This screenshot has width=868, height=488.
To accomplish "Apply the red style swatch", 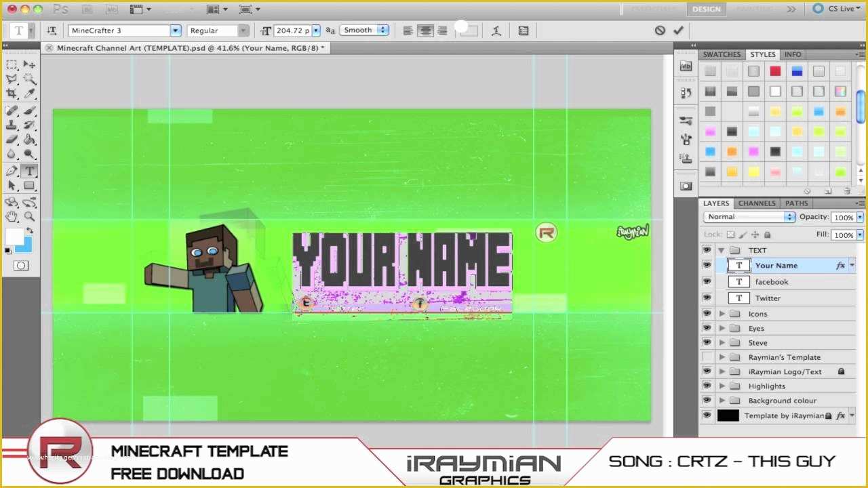I will 775,71.
